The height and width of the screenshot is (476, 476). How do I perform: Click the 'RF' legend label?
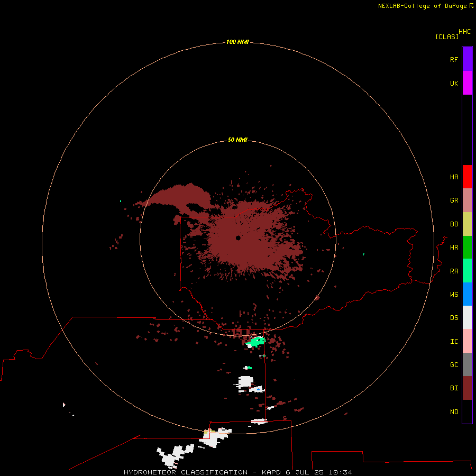tap(454, 59)
